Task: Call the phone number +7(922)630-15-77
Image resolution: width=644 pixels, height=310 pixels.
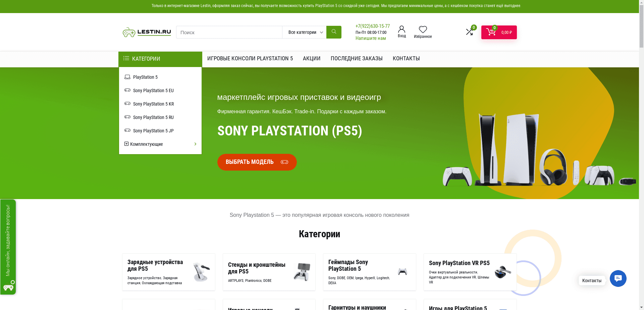Action: [x=372, y=26]
